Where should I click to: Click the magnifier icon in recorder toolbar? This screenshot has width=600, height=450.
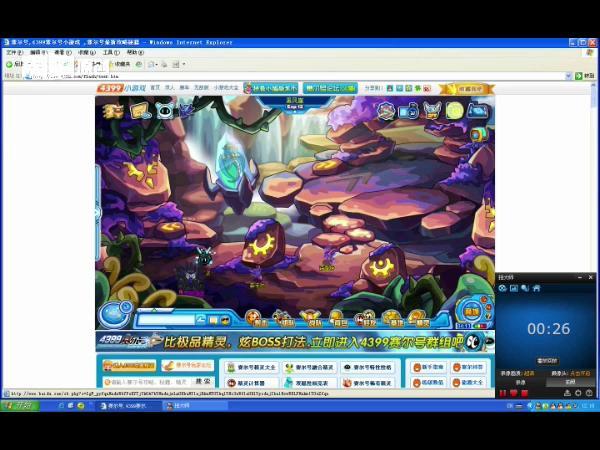(x=525, y=288)
